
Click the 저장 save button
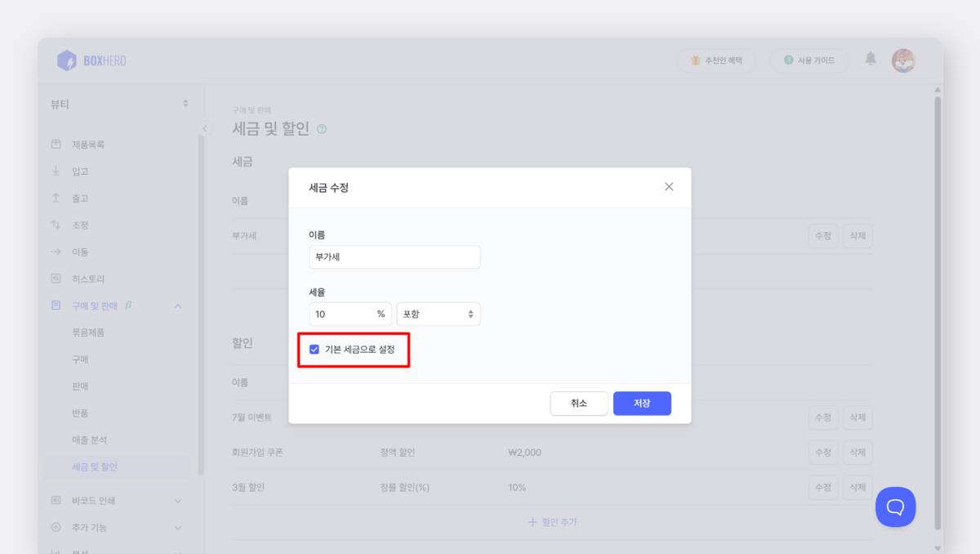click(x=642, y=403)
